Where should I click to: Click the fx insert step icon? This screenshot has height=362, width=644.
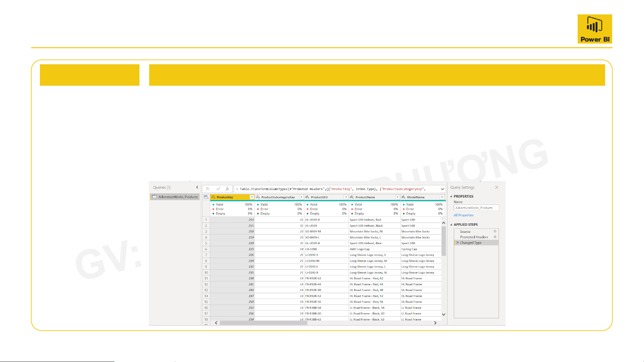[x=227, y=189]
